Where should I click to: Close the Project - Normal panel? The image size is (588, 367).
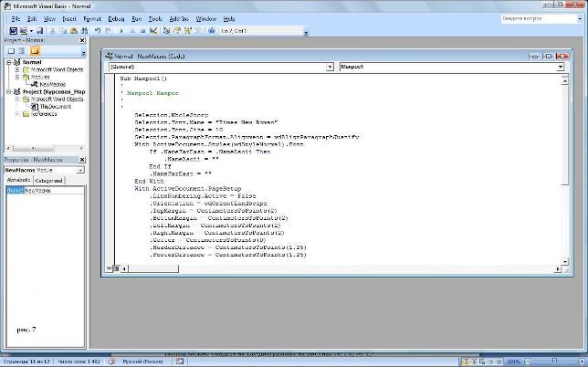(x=82, y=40)
